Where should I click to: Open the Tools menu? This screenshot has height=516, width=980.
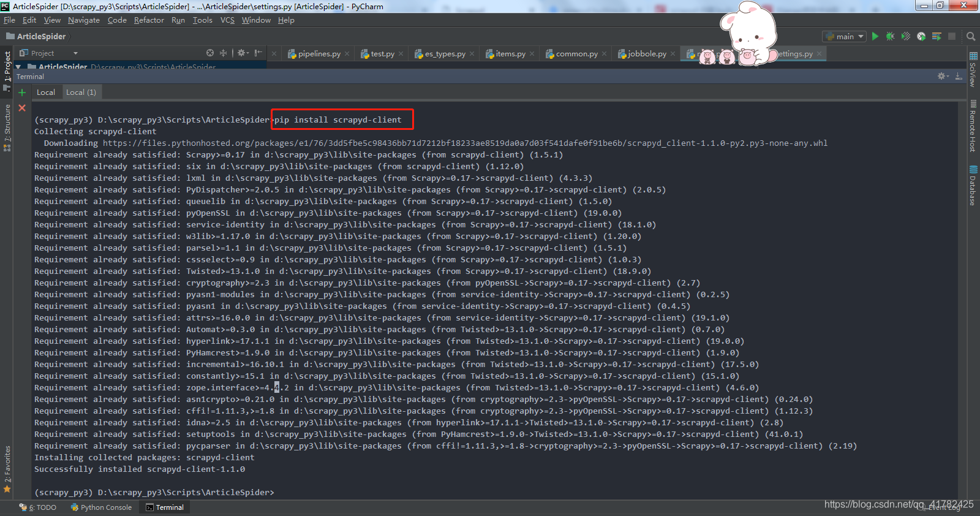pos(203,20)
